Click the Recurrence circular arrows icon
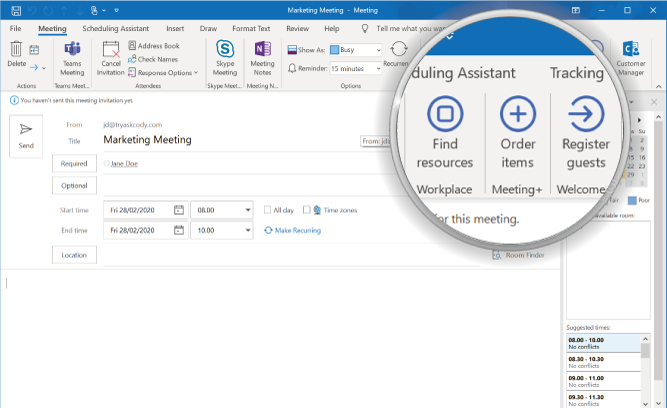 [399, 49]
